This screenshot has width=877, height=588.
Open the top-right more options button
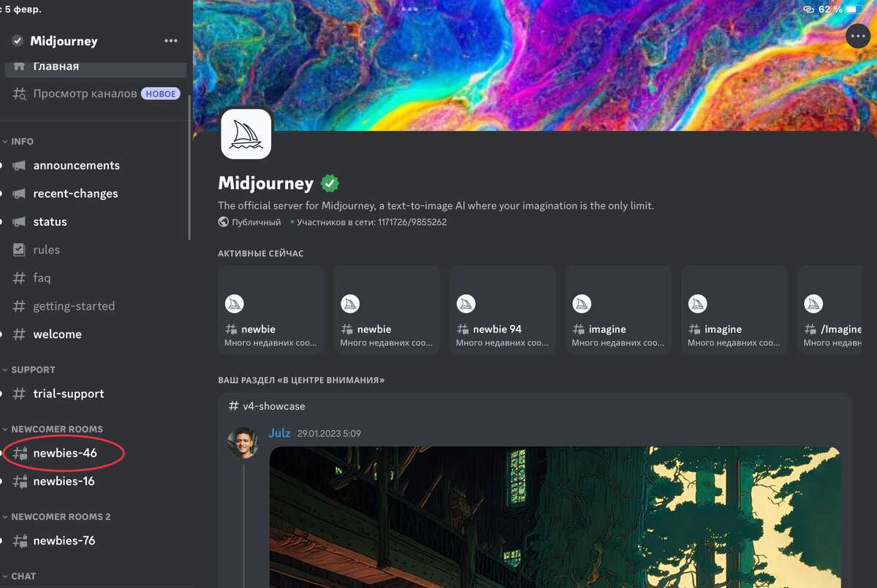[x=858, y=36]
